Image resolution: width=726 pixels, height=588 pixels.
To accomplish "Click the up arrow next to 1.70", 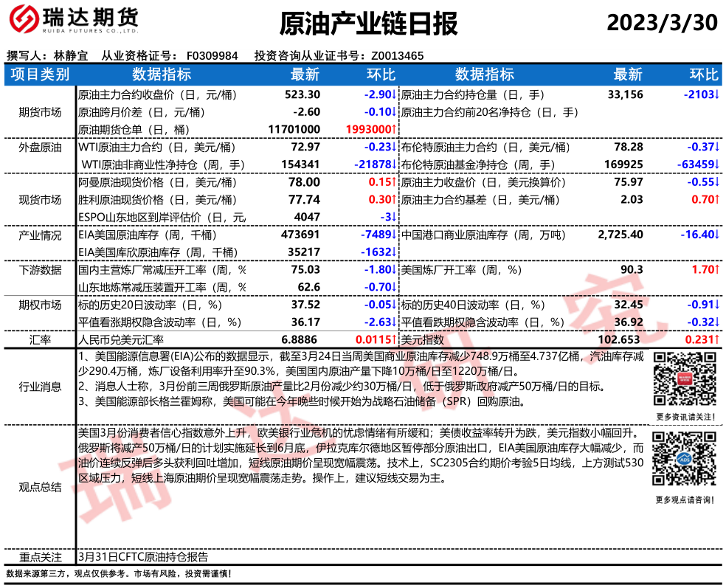I will (x=716, y=269).
